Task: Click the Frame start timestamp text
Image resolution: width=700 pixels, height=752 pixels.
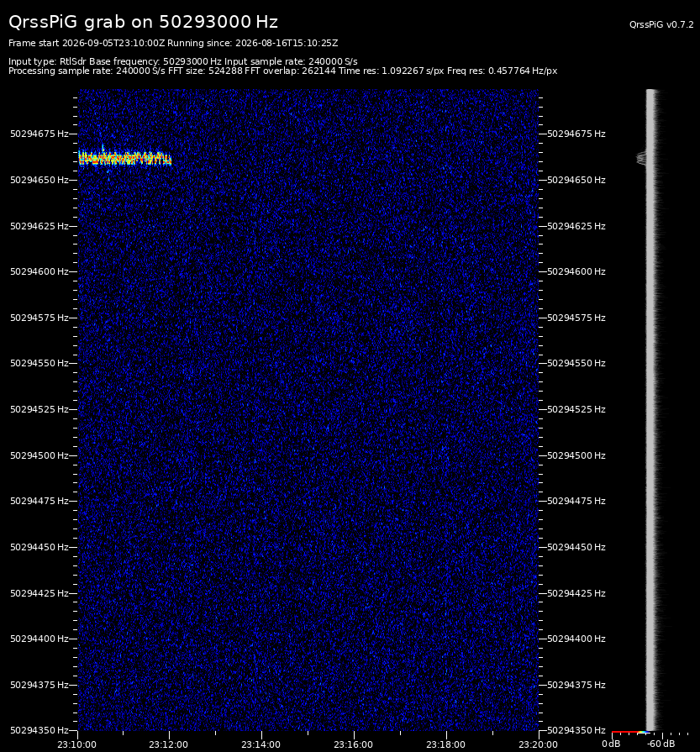Action: [87, 43]
